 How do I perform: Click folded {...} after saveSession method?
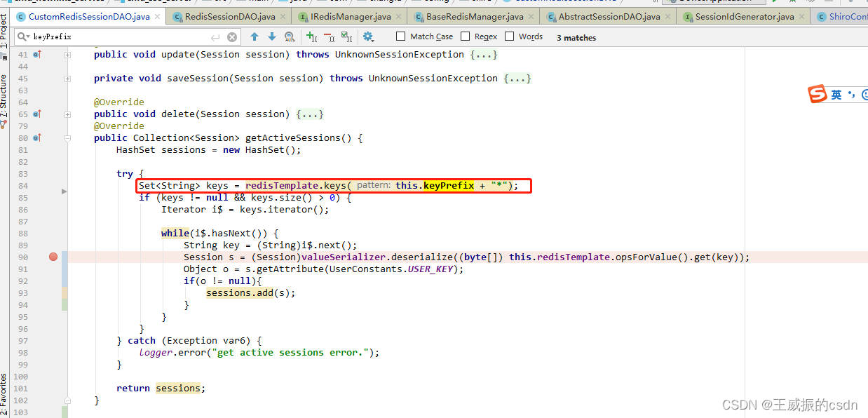[517, 78]
